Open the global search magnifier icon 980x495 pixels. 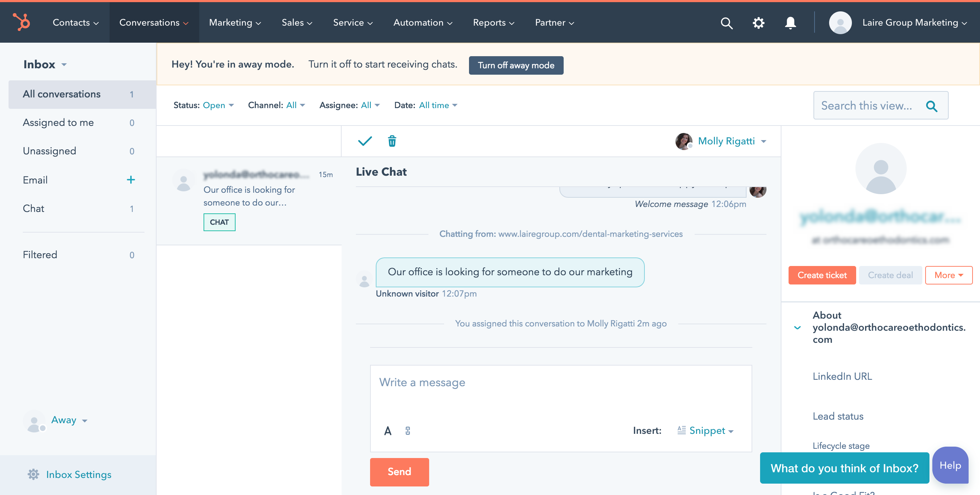coord(726,23)
